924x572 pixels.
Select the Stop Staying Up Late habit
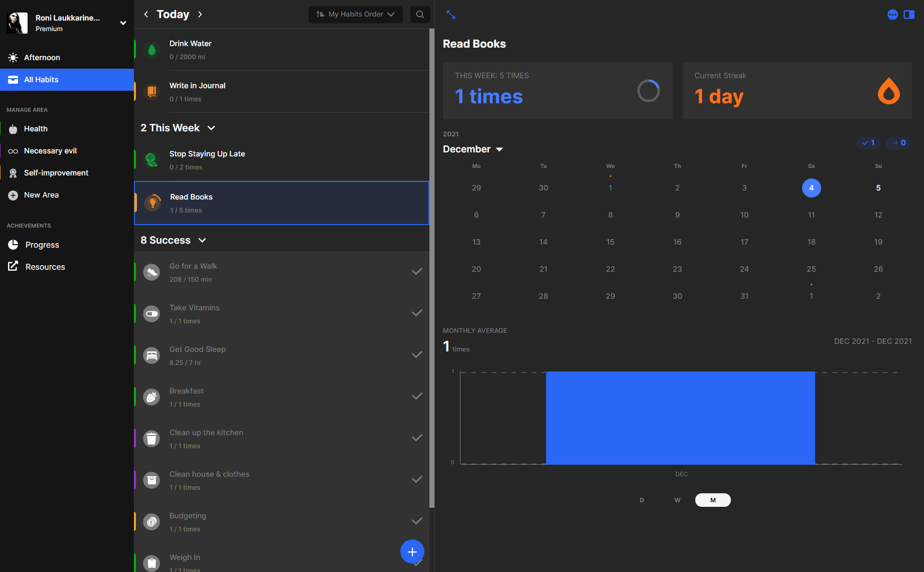pyautogui.click(x=281, y=160)
